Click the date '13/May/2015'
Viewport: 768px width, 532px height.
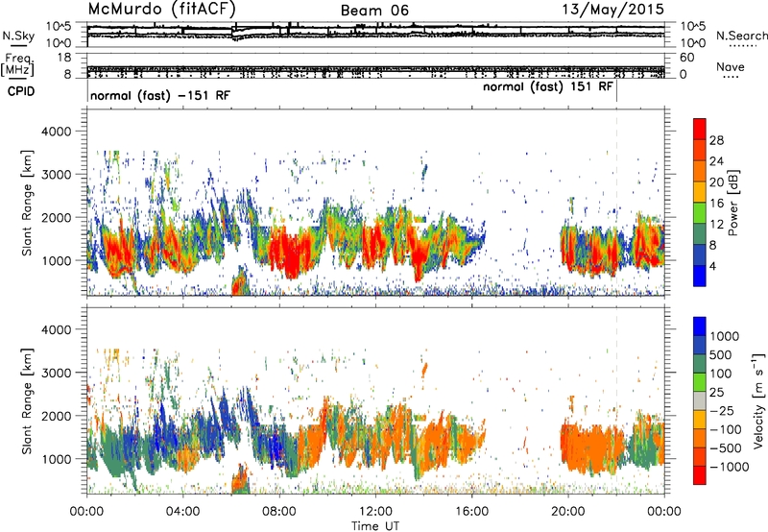coord(613,10)
